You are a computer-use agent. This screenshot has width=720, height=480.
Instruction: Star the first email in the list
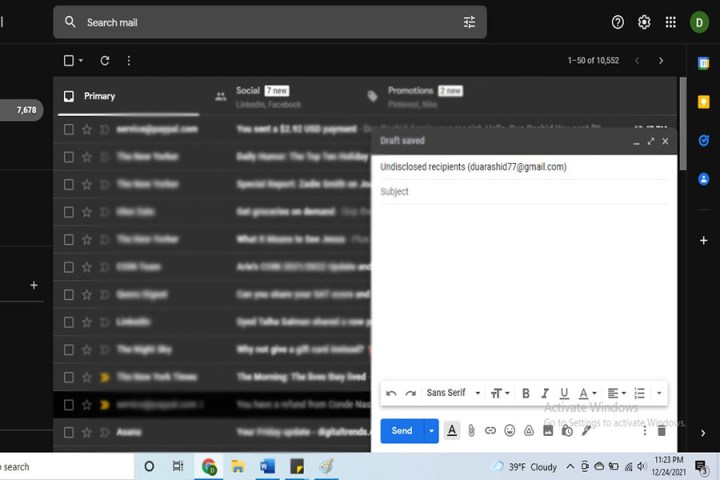point(87,129)
